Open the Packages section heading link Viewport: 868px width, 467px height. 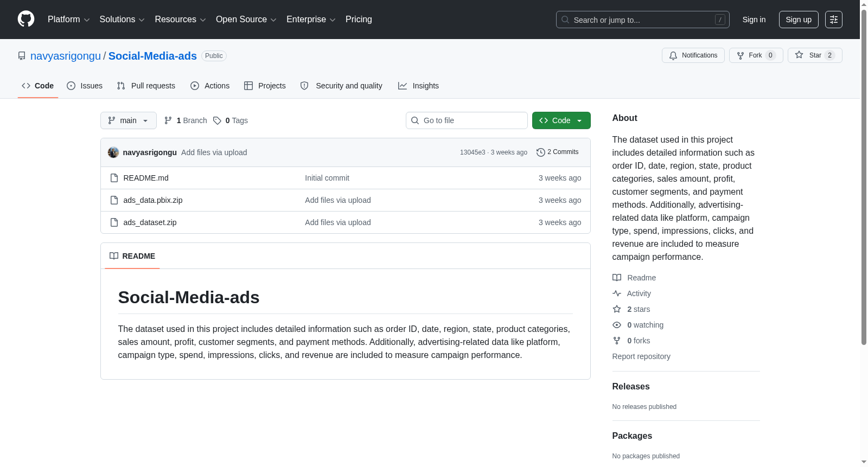(x=632, y=436)
